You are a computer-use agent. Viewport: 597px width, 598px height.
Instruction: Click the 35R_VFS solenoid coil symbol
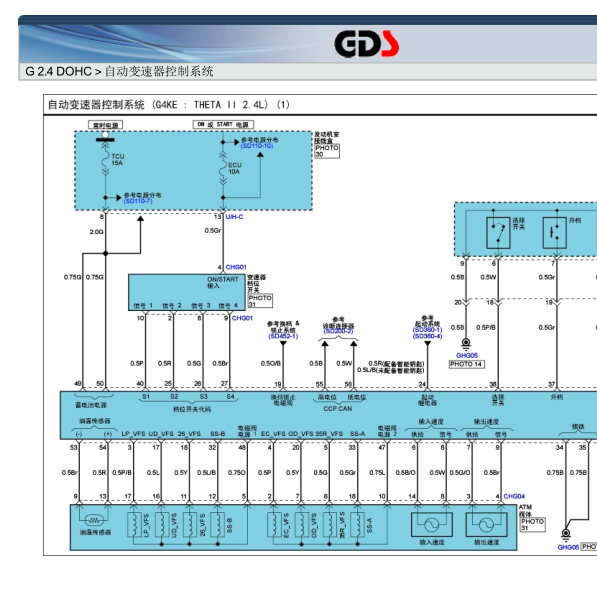pos(330,525)
